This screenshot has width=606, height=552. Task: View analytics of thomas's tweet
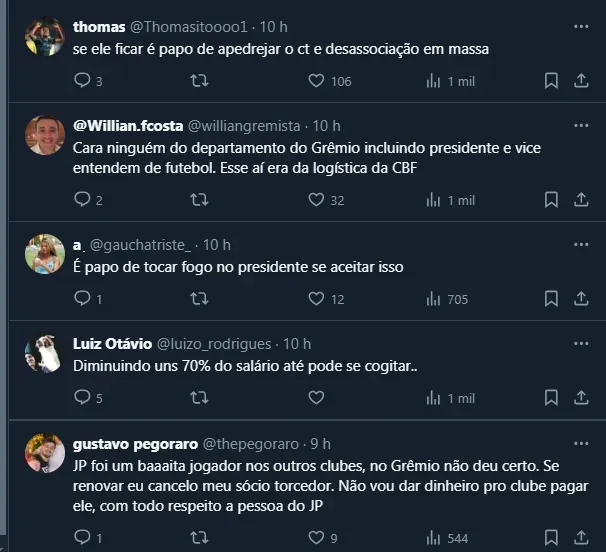[x=433, y=81]
